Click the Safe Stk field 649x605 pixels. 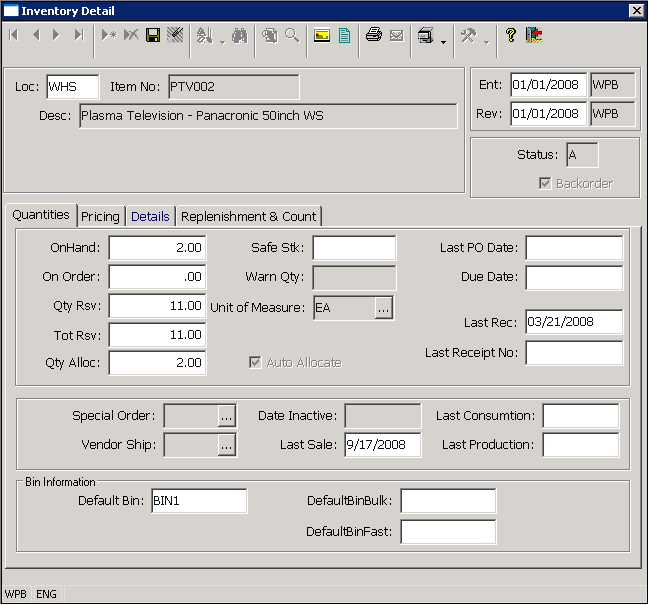tap(354, 247)
